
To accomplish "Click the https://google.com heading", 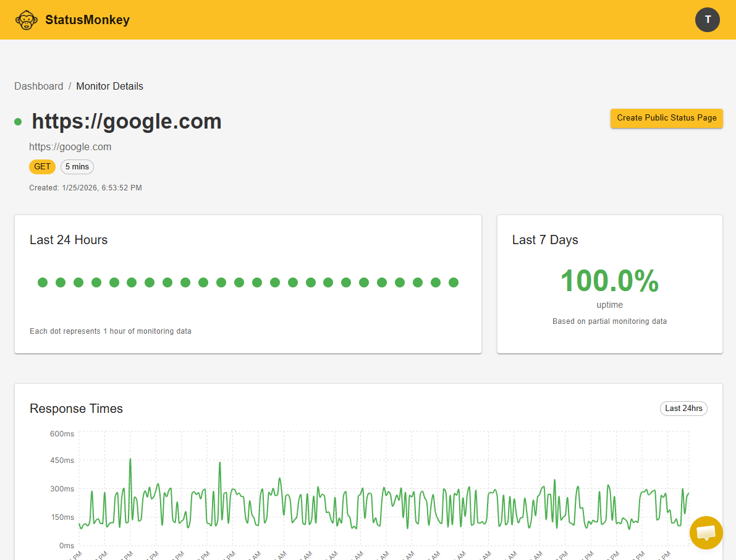I will click(127, 122).
